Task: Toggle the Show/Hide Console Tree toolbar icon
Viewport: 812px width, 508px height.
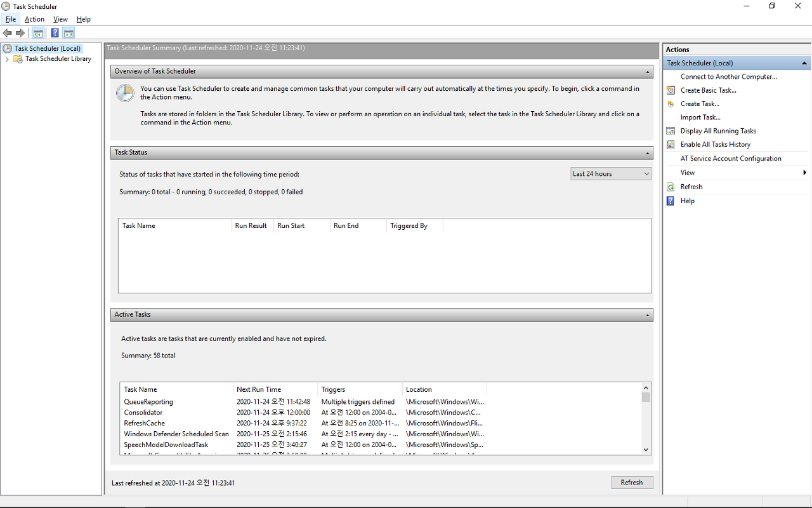Action: pos(38,33)
